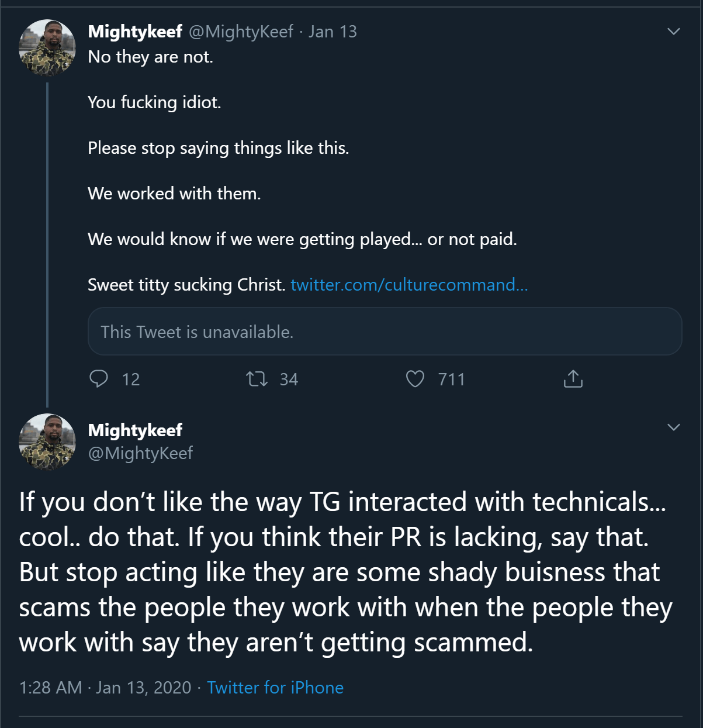Click the @MightyKeef handle below the display name
The height and width of the screenshot is (728, 703).
coord(140,453)
